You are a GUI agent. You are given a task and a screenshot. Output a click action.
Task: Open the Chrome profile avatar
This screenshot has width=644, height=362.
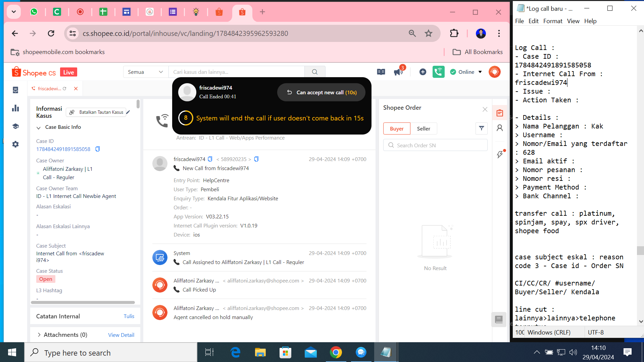point(481,33)
